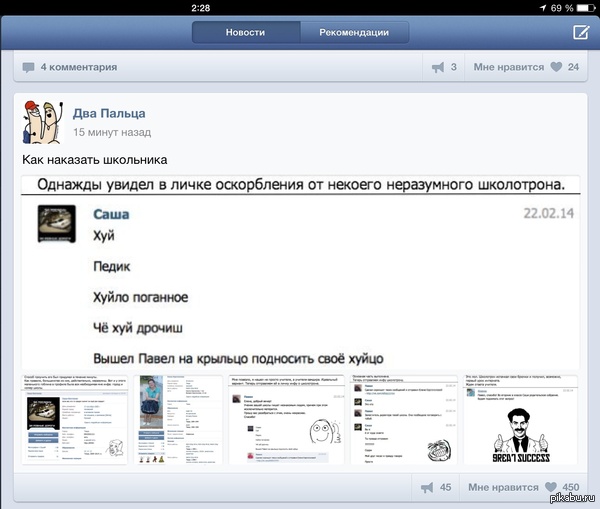Tap the heart icon next to 24
Image resolution: width=600 pixels, height=509 pixels.
pyautogui.click(x=556, y=67)
